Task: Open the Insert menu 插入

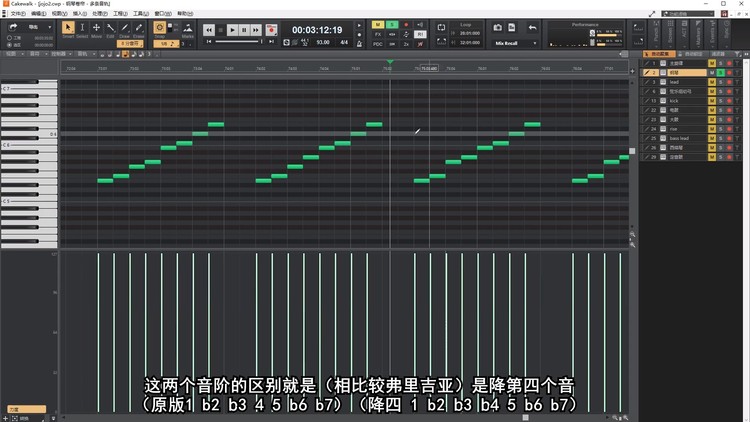Action: [x=80, y=13]
